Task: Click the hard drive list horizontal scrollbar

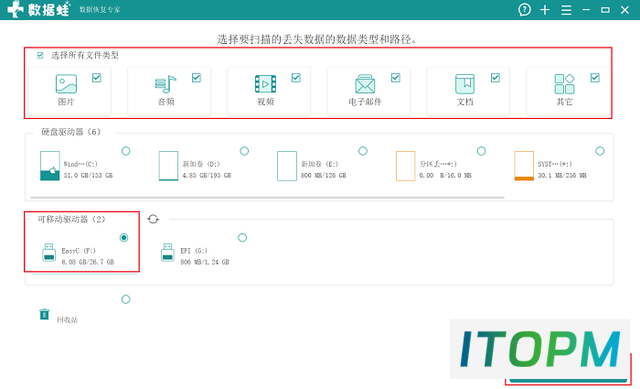Action: click(267, 198)
